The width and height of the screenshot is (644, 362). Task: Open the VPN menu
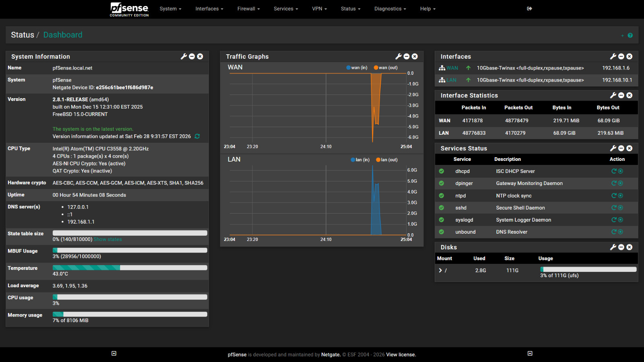coord(319,9)
